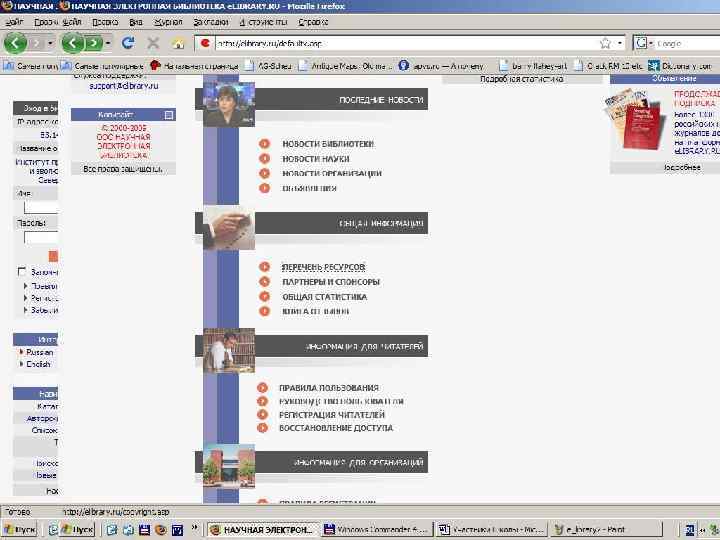Click the support@elibrary.ru email link

124,86
